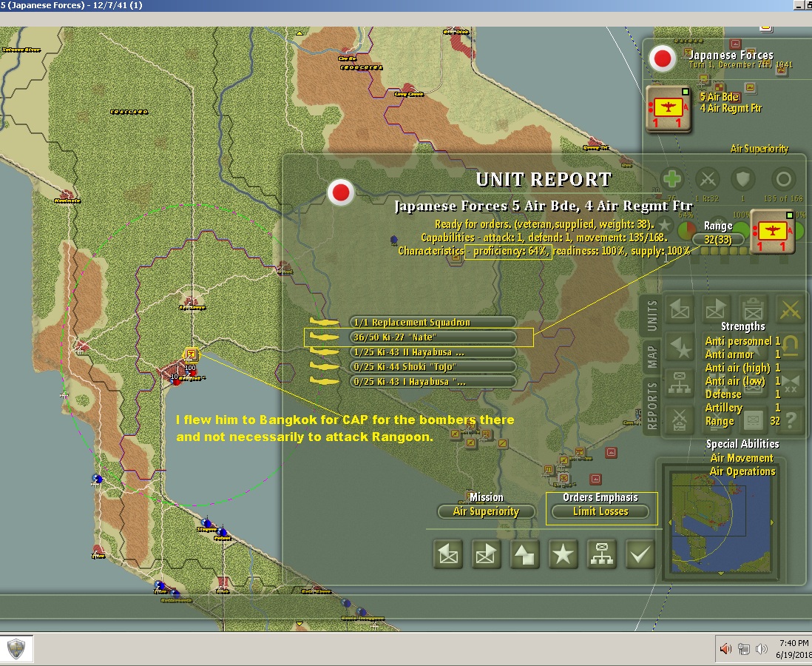Click the minimap overview thumbnail
Image resolution: width=812 pixels, height=666 pixels.
(721, 522)
